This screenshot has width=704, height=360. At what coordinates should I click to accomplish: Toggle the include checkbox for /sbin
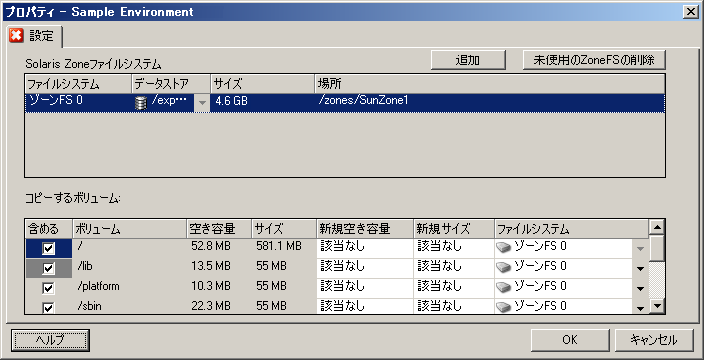pyautogui.click(x=48, y=307)
